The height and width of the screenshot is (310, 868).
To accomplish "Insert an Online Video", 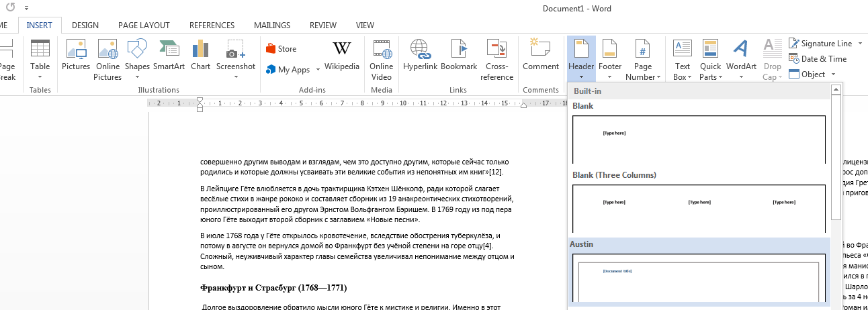I will [x=381, y=58].
